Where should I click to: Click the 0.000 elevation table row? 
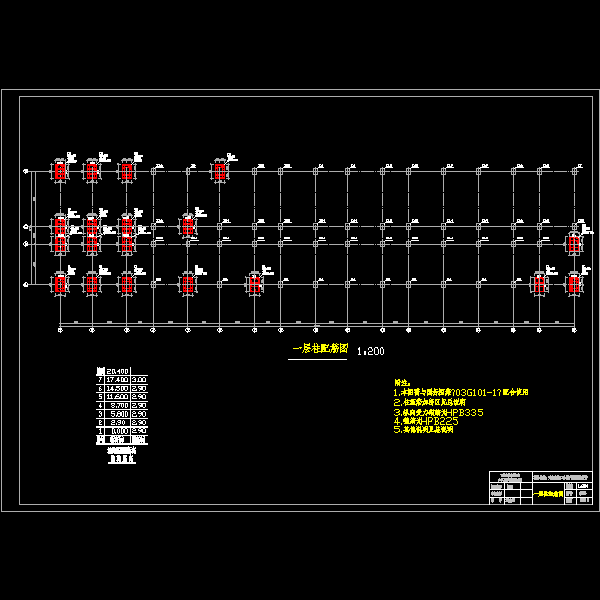(122, 431)
